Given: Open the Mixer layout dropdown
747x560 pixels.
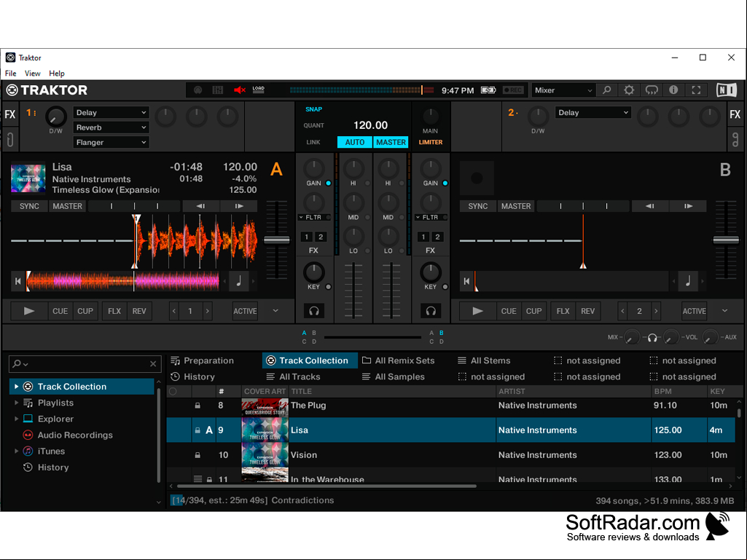Looking at the screenshot, I should (563, 90).
